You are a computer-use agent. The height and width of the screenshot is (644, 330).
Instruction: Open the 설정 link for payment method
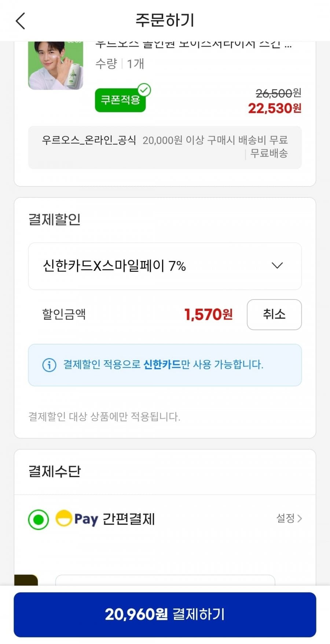[x=286, y=518]
